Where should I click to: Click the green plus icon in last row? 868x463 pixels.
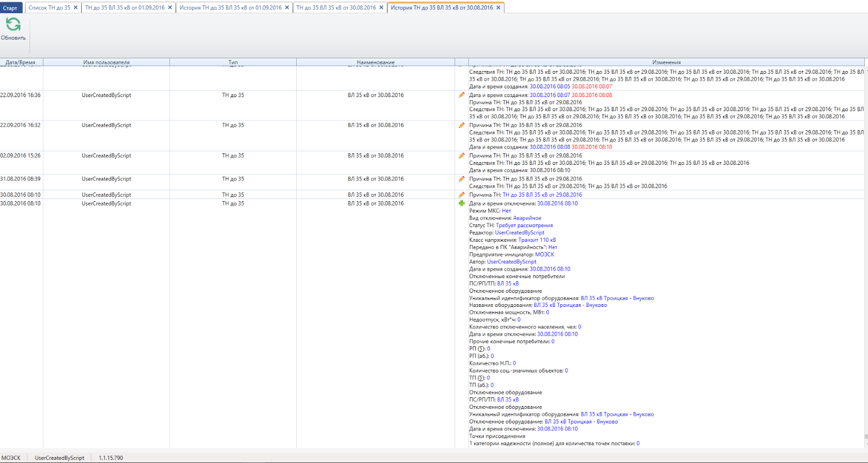[x=462, y=203]
